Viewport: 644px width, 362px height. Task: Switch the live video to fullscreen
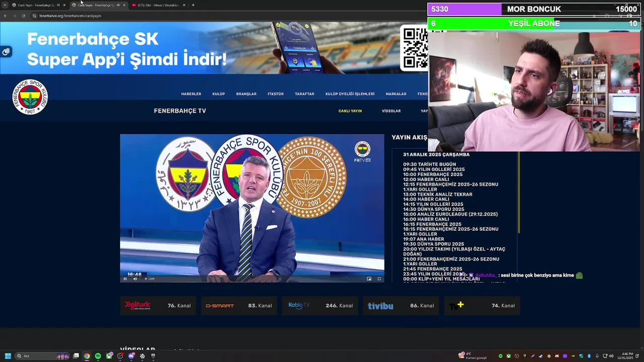coord(379,279)
